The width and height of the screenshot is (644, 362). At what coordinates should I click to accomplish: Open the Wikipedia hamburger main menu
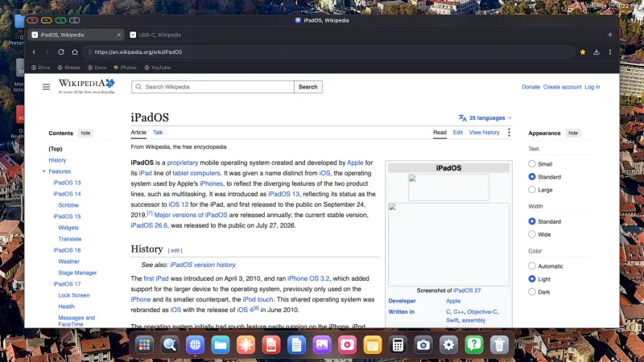46,87
